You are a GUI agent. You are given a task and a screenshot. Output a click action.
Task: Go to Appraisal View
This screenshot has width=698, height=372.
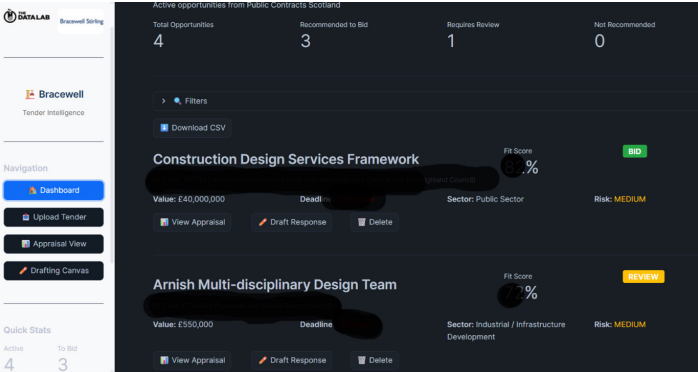pos(53,244)
